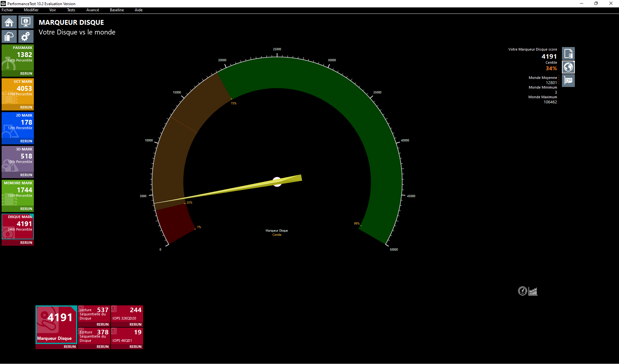This screenshot has height=364, width=619.
Task: Click RERUN under UCT Mark
Action: pyautogui.click(x=26, y=107)
